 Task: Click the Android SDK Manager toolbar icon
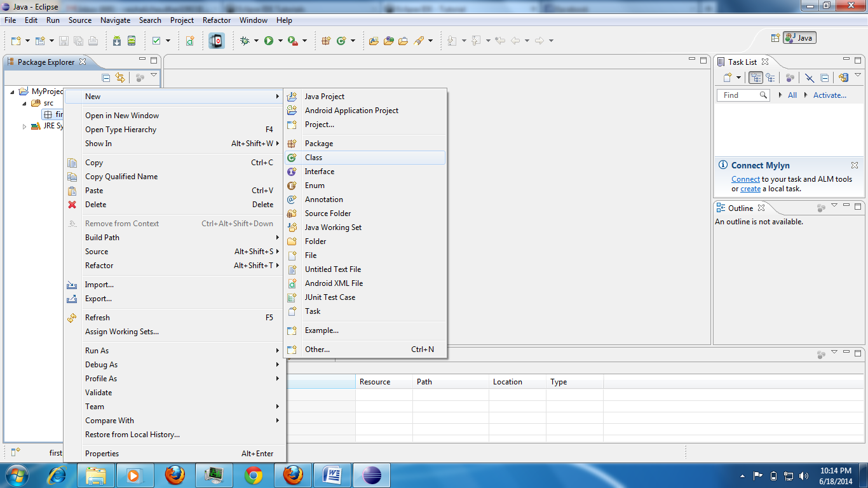(117, 41)
